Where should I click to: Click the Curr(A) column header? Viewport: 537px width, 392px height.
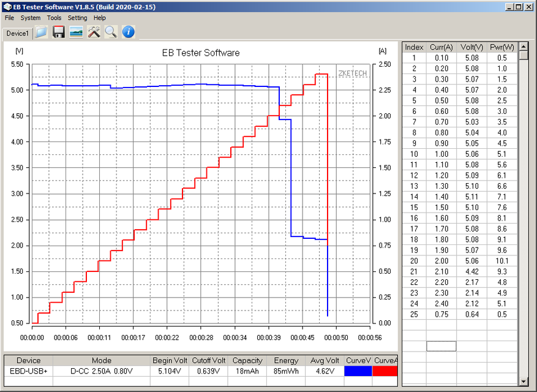click(x=441, y=47)
